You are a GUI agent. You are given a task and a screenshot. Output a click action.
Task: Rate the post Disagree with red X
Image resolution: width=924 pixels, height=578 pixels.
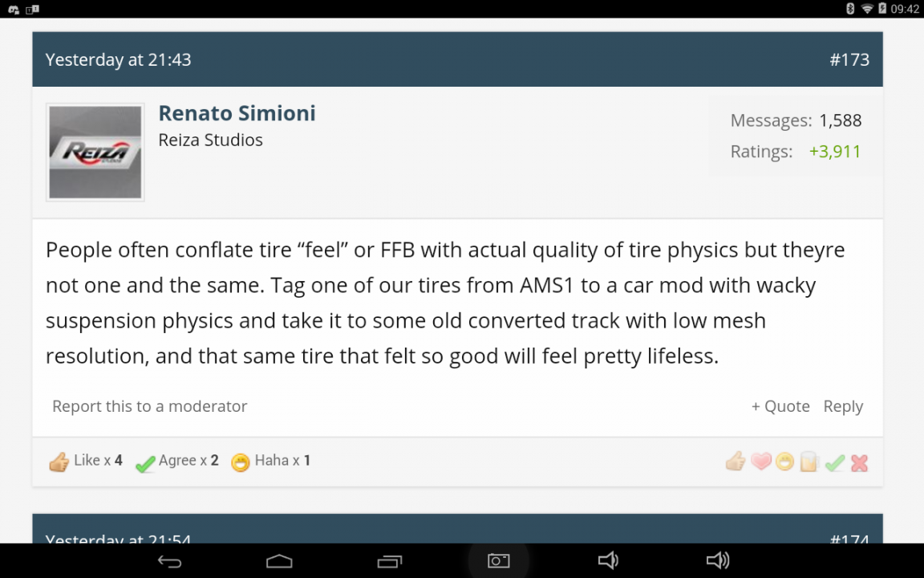[859, 462]
